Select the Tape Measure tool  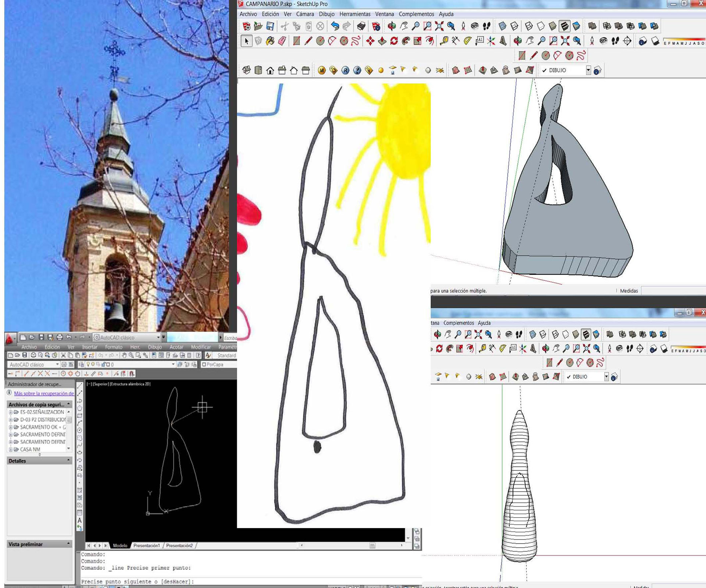point(444,41)
